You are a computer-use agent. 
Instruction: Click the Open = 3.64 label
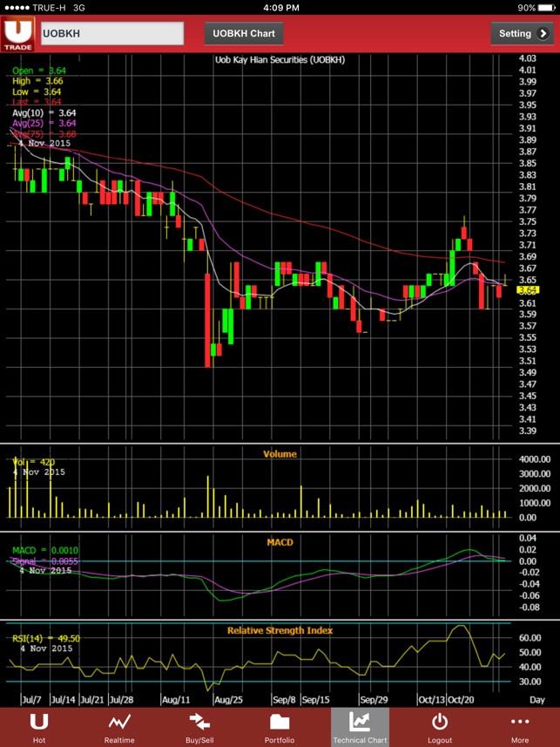[39, 71]
